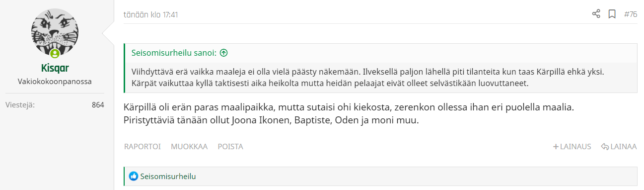The width and height of the screenshot is (644, 190).
Task: Reply to the post using LAINAA
Action: tap(619, 147)
